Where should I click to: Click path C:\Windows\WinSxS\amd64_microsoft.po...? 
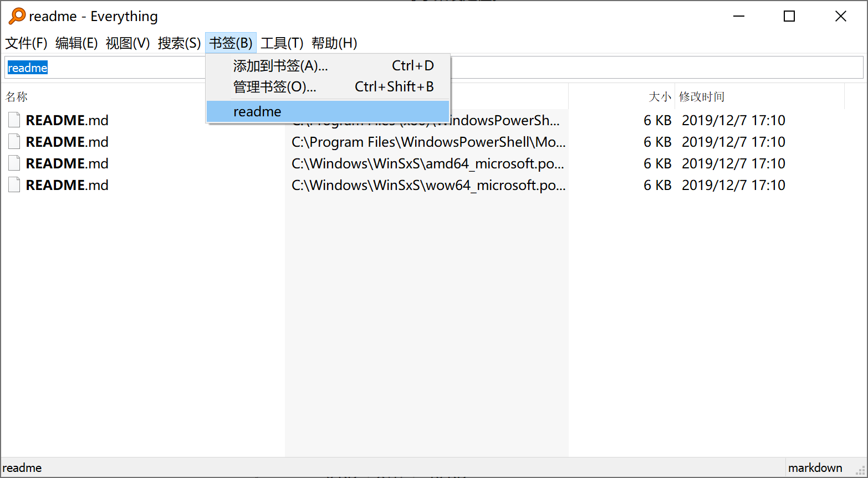pyautogui.click(x=428, y=163)
